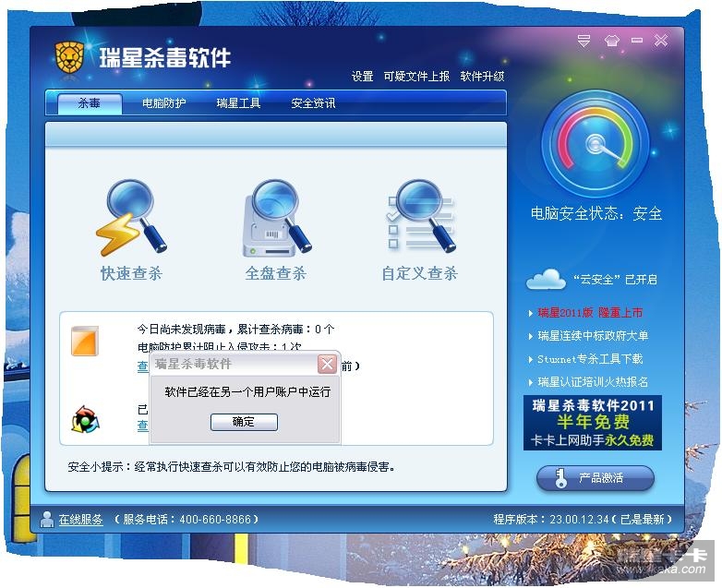
Task: Click 今日尚未发现病毒 summary text
Action: [235, 330]
